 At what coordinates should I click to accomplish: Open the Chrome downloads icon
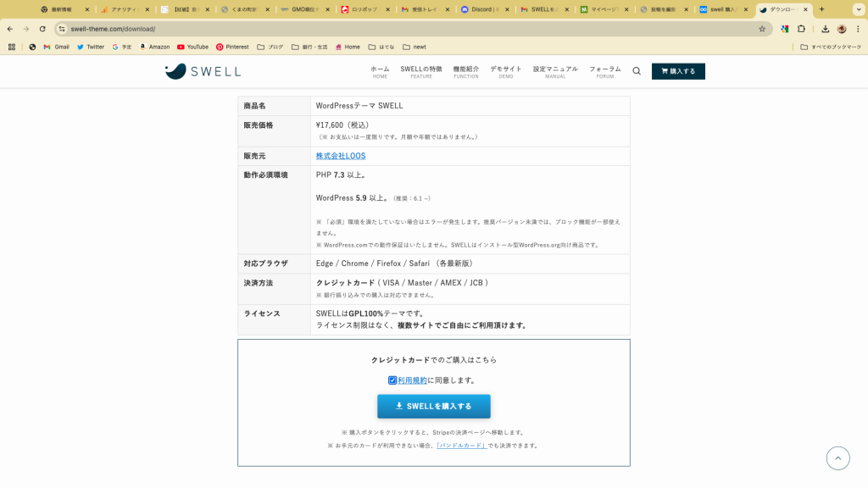825,29
